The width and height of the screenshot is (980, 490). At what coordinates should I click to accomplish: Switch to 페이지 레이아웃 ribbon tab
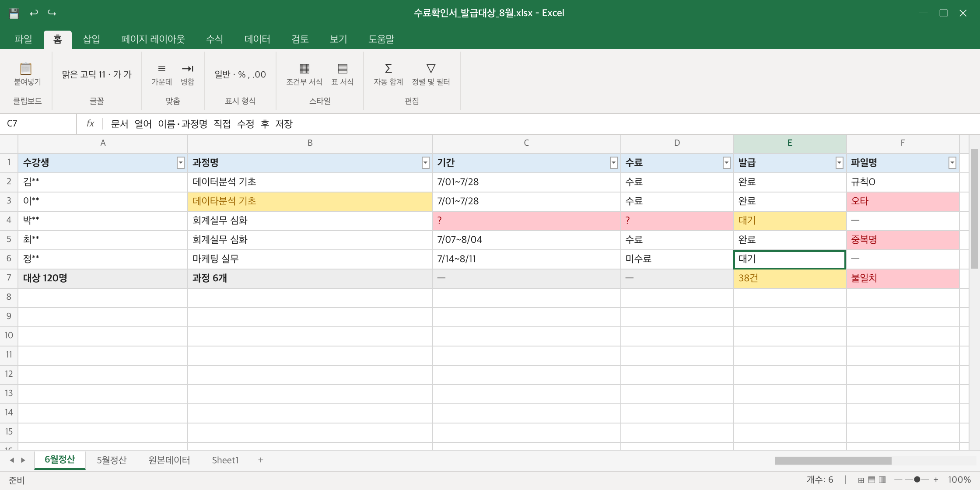click(153, 39)
